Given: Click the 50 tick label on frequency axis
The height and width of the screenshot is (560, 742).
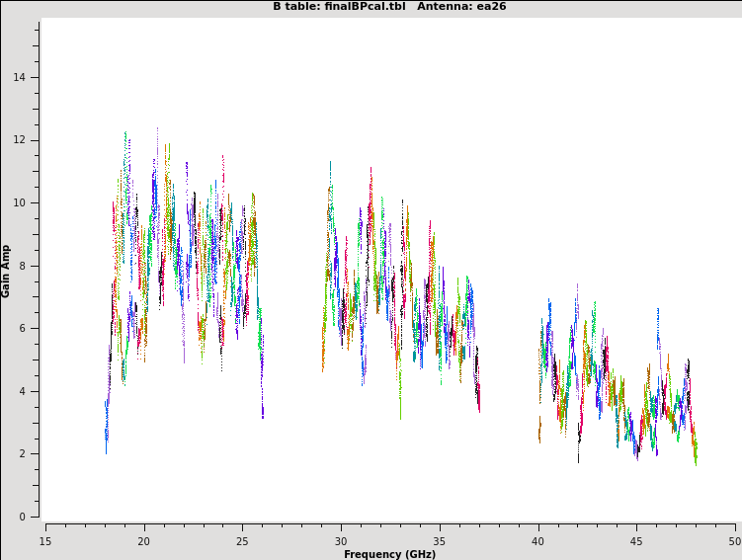Looking at the screenshot, I should [x=733, y=540].
